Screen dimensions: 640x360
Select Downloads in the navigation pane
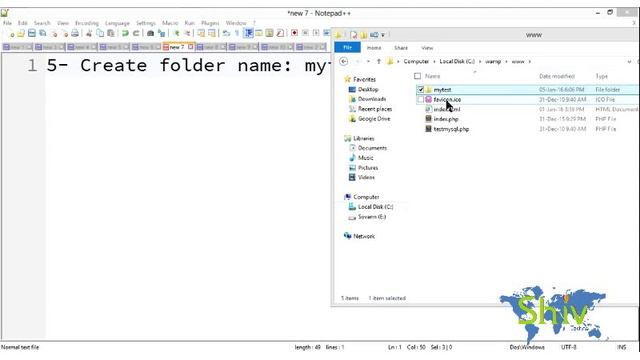[372, 99]
